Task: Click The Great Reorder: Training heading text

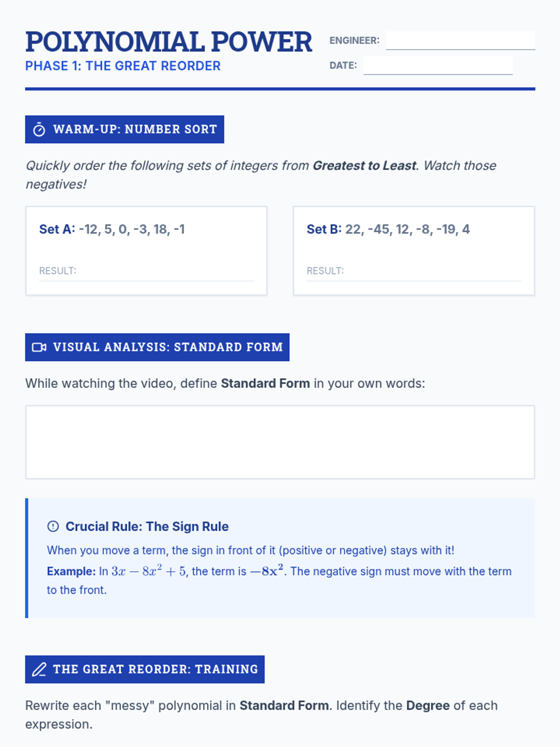Action: (155, 669)
